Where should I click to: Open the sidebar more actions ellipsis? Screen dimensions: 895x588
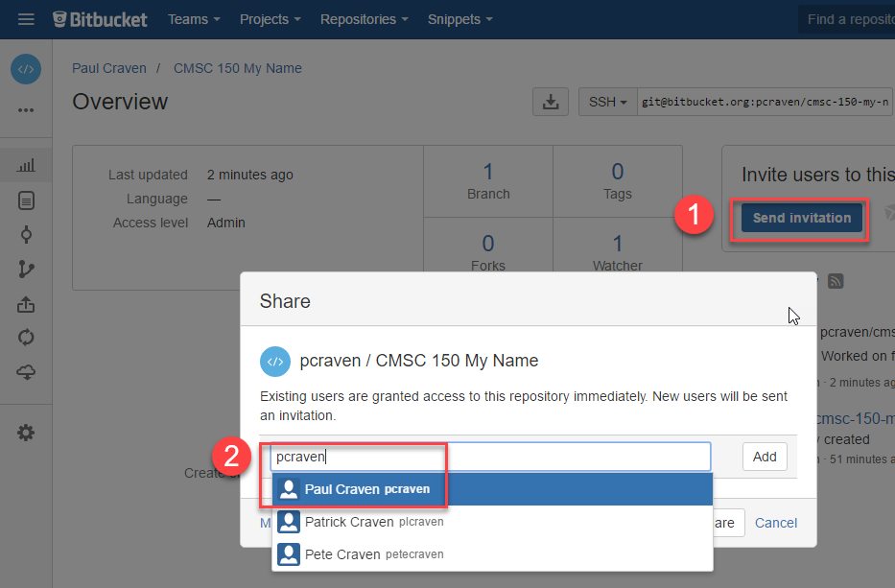26,110
